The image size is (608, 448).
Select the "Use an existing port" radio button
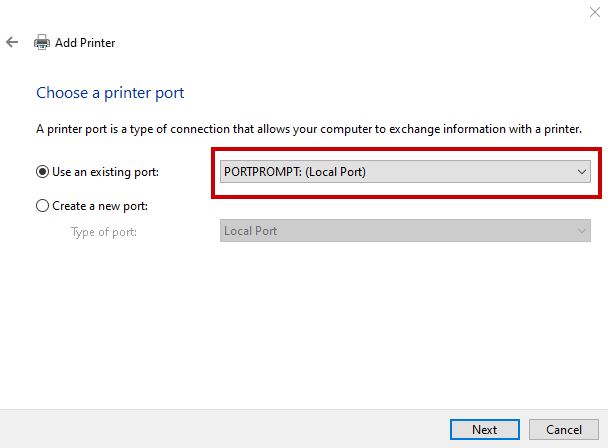pyautogui.click(x=42, y=172)
